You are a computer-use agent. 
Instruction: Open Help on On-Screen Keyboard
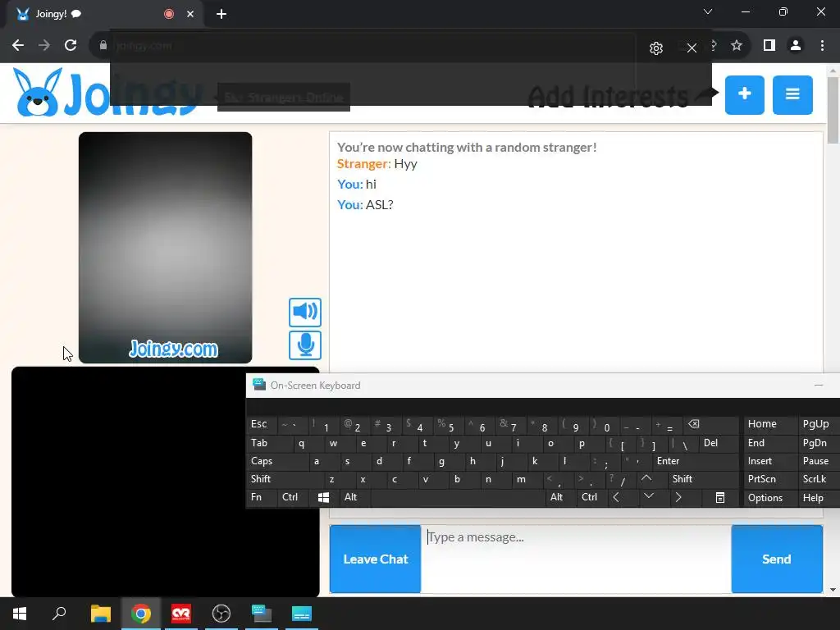coord(818,498)
